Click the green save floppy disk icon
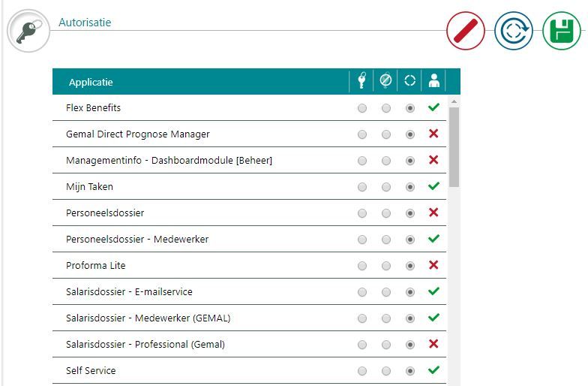Image resolution: width=588 pixels, height=386 pixels. coord(561,32)
